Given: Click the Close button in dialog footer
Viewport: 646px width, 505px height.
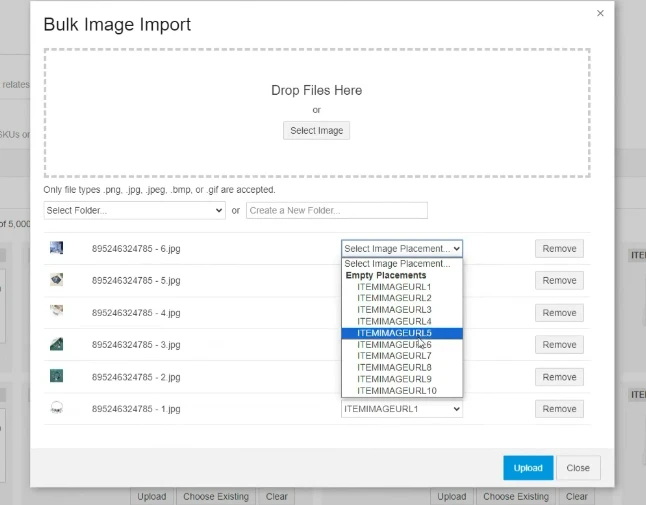Looking at the screenshot, I should (578, 468).
